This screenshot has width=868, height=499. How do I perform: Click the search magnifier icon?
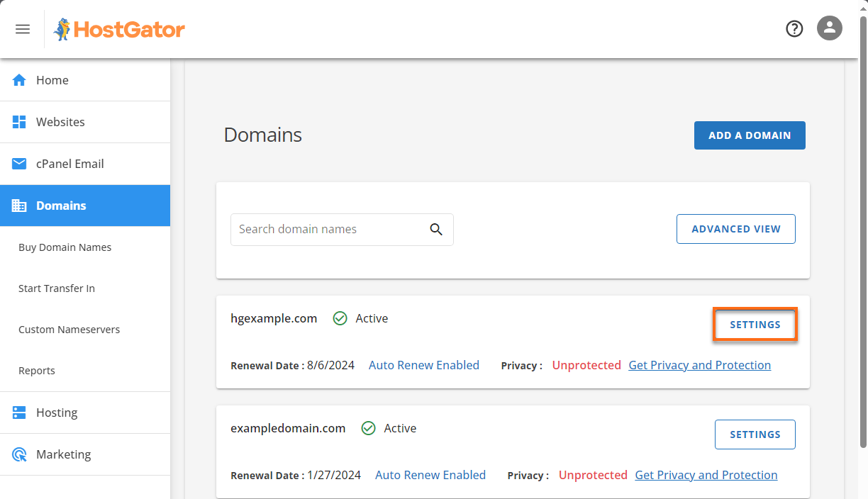(x=436, y=230)
